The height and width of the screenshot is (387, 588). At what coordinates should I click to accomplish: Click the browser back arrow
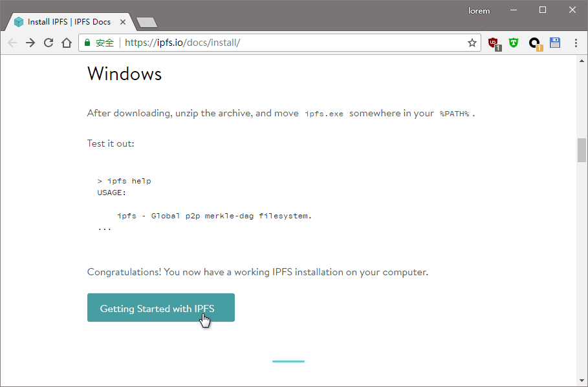[x=12, y=43]
